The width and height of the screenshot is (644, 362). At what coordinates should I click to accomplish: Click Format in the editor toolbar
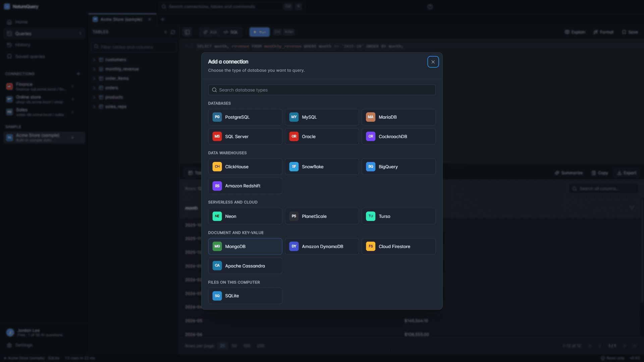click(x=603, y=32)
